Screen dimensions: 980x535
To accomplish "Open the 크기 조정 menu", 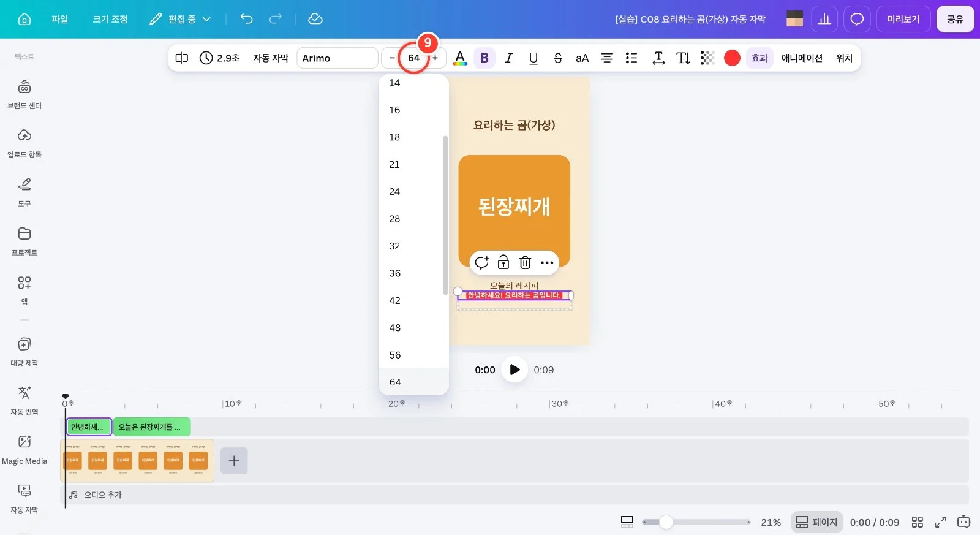I will tap(110, 19).
